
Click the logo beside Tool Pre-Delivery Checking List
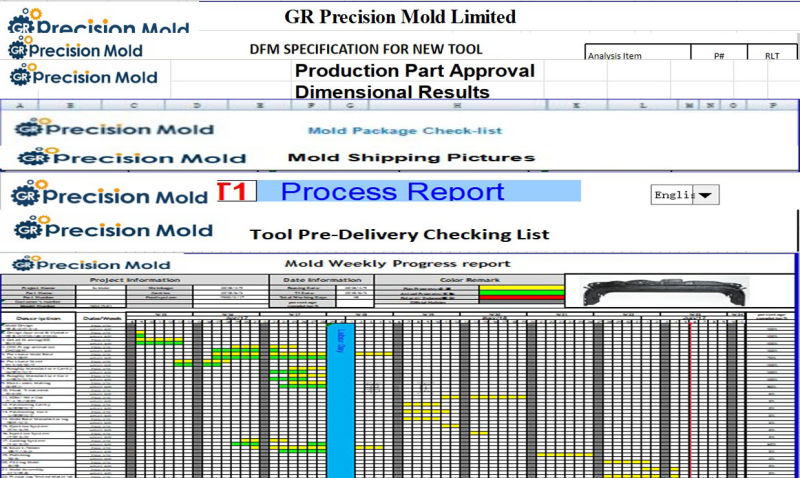click(113, 228)
